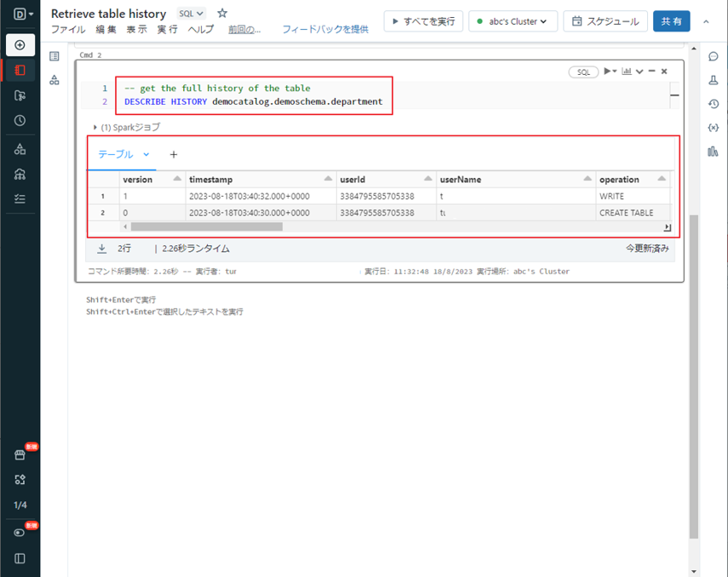Click the table expand corner icon
The height and width of the screenshot is (577, 728).
[x=668, y=227]
